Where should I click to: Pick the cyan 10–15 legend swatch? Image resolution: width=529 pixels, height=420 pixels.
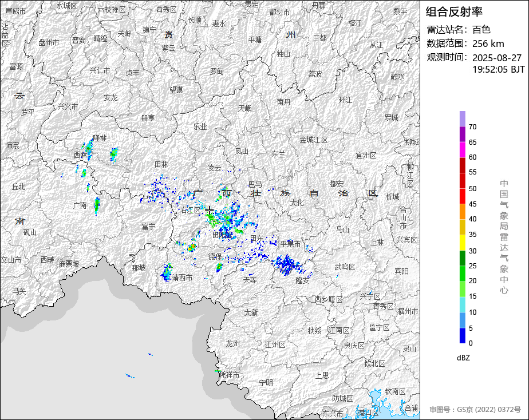point(462,305)
